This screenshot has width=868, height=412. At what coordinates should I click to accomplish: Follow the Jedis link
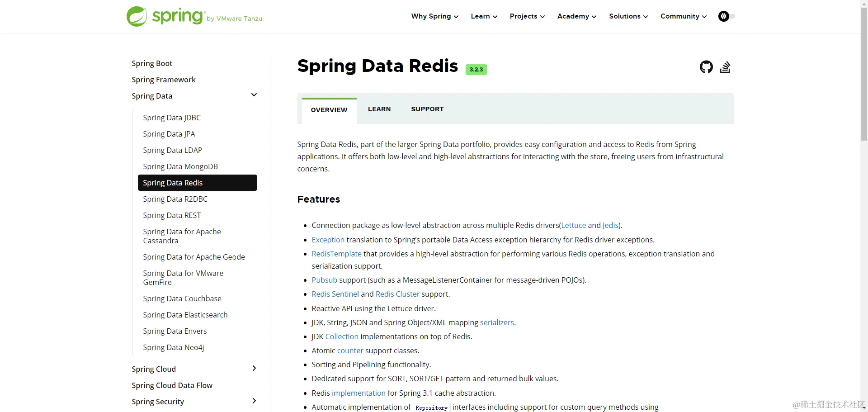pos(610,225)
